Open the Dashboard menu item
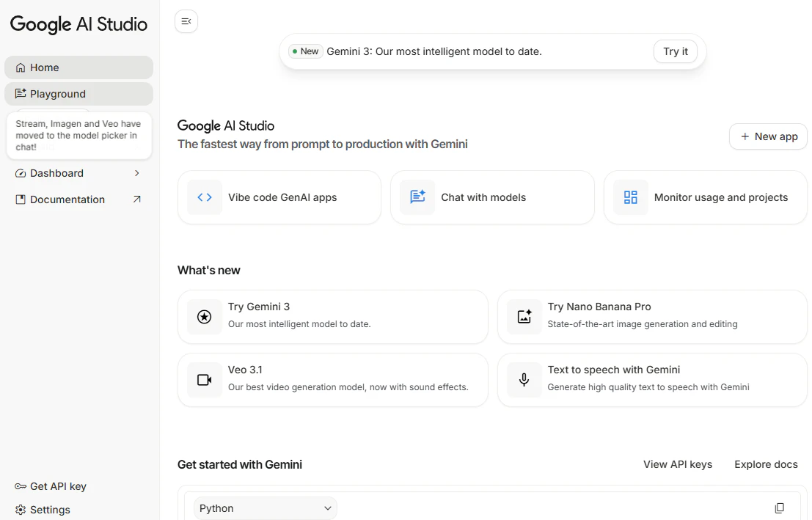The image size is (812, 520). tap(78, 174)
